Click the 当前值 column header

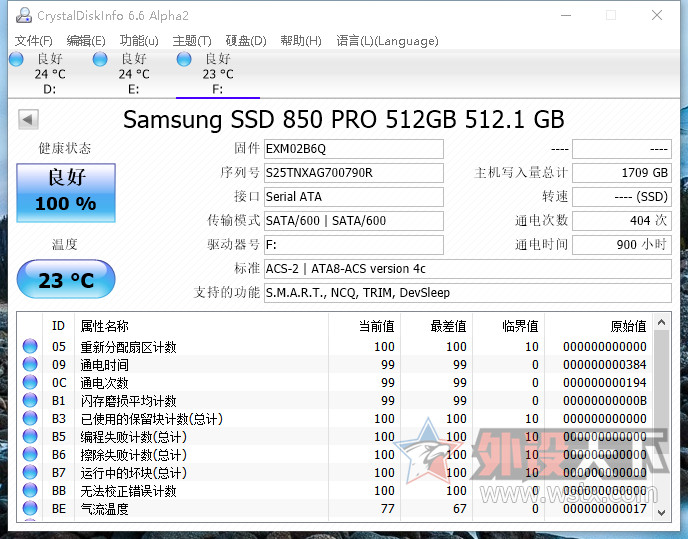point(365,326)
